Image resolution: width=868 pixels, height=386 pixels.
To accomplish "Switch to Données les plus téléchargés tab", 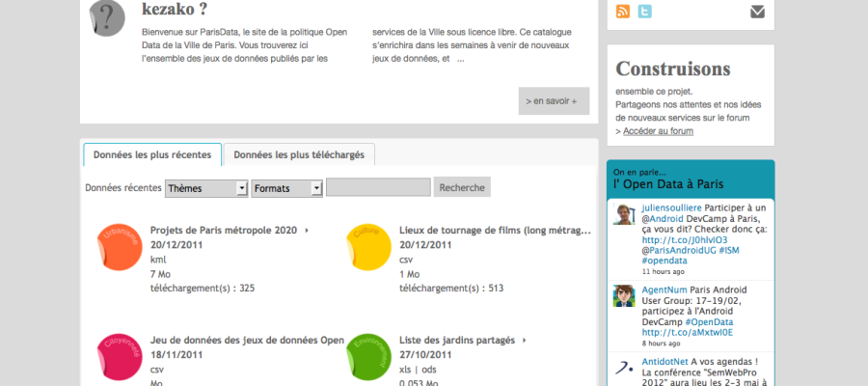I will point(299,154).
